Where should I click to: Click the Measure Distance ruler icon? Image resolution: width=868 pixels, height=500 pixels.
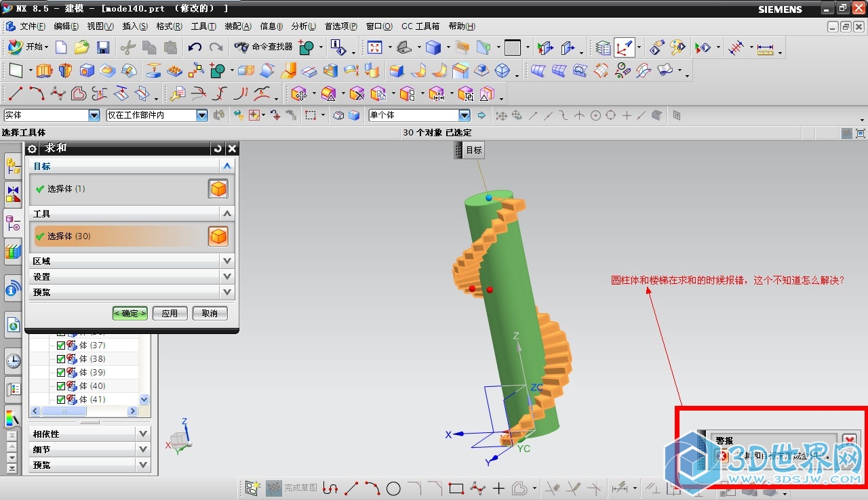click(x=766, y=48)
